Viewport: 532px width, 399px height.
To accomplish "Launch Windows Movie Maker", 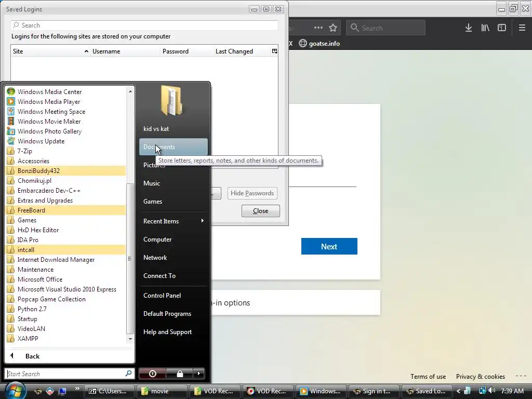I will click(66, 121).
